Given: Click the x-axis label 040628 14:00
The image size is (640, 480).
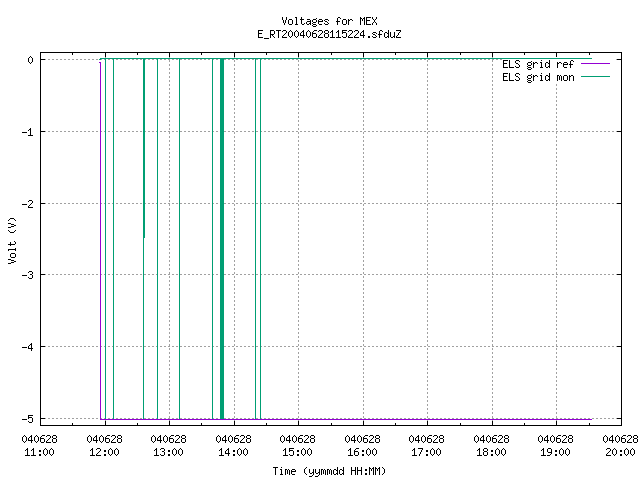Looking at the screenshot, I should (233, 446).
